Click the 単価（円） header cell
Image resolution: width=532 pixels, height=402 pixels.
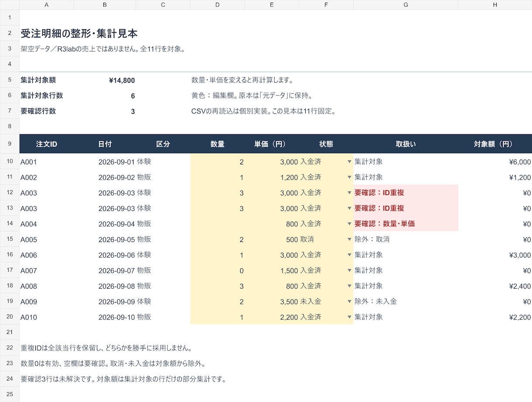pos(272,144)
